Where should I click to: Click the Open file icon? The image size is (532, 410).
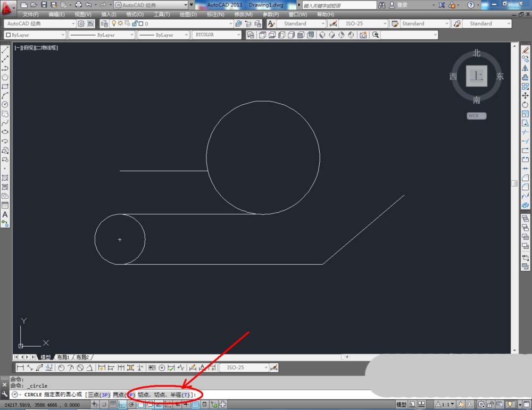coord(34,5)
